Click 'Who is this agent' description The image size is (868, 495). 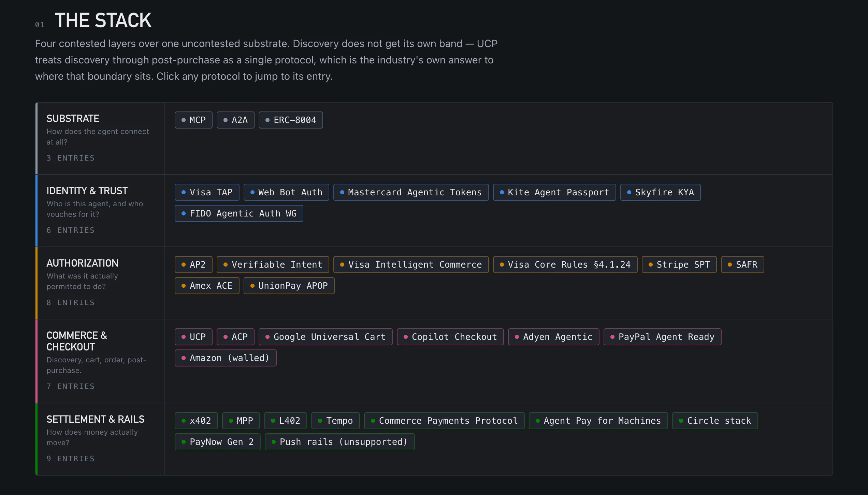tap(95, 209)
